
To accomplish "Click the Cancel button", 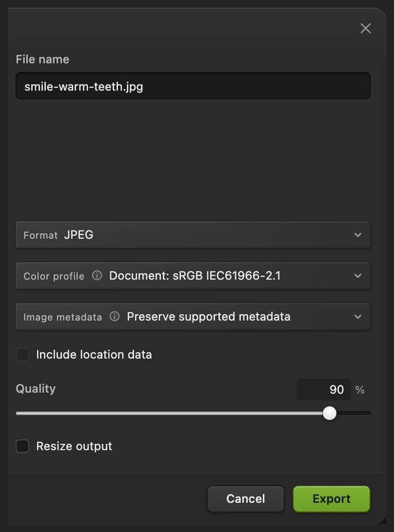I will 246,499.
